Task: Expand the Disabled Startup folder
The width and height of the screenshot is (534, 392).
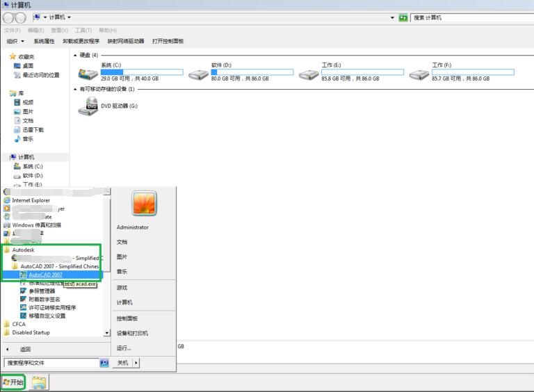Action: (27, 332)
